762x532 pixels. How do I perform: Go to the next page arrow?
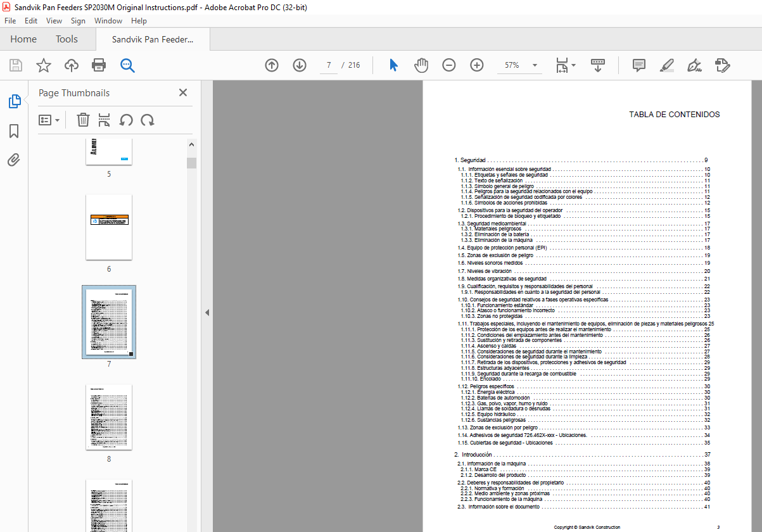(x=300, y=65)
